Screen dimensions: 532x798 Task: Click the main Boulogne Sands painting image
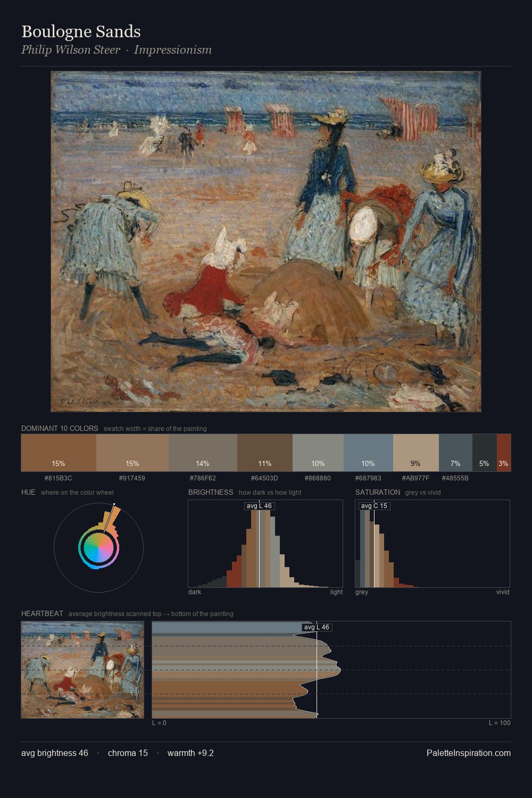tap(266, 242)
